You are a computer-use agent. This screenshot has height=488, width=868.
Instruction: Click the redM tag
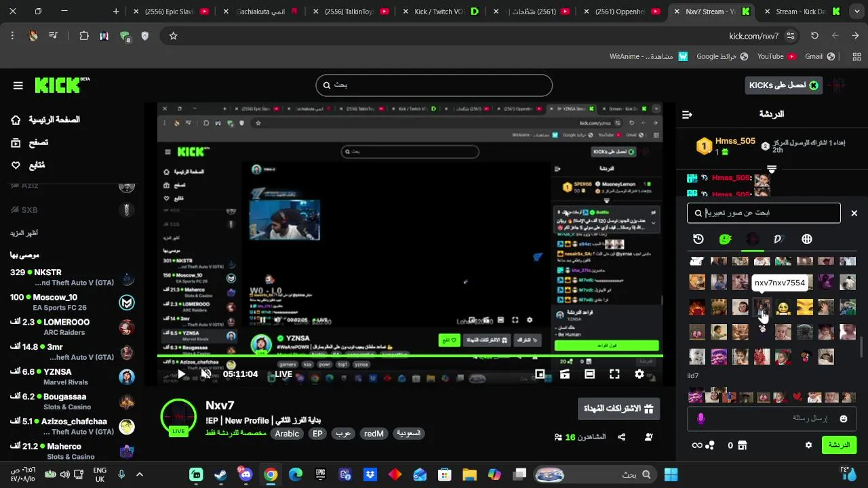point(374,434)
